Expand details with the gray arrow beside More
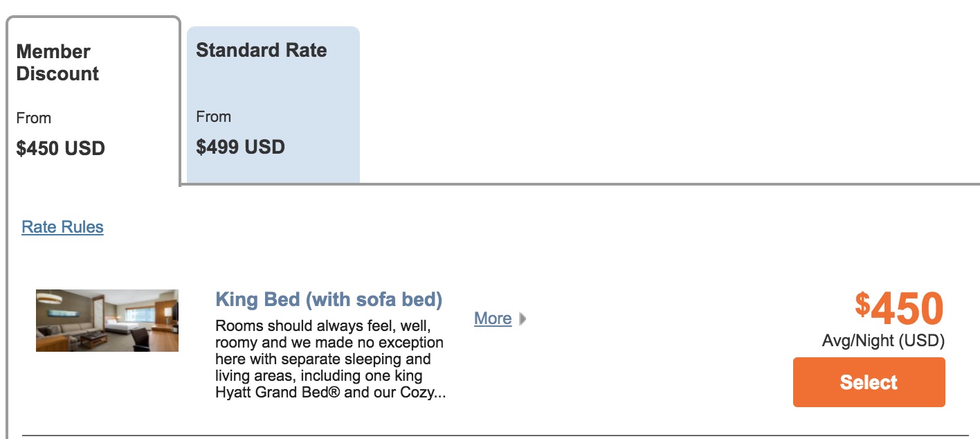Image resolution: width=980 pixels, height=439 pixels. pos(523,319)
